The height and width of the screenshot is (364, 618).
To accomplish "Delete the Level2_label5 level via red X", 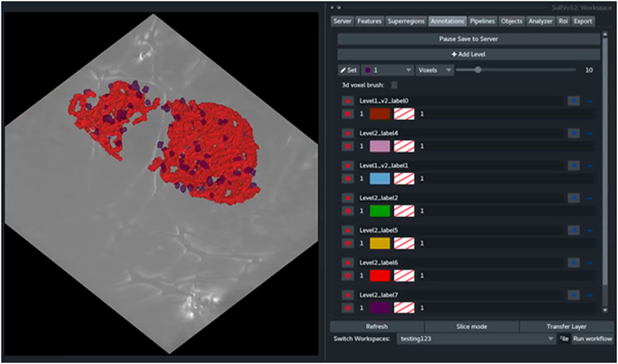I will click(348, 230).
